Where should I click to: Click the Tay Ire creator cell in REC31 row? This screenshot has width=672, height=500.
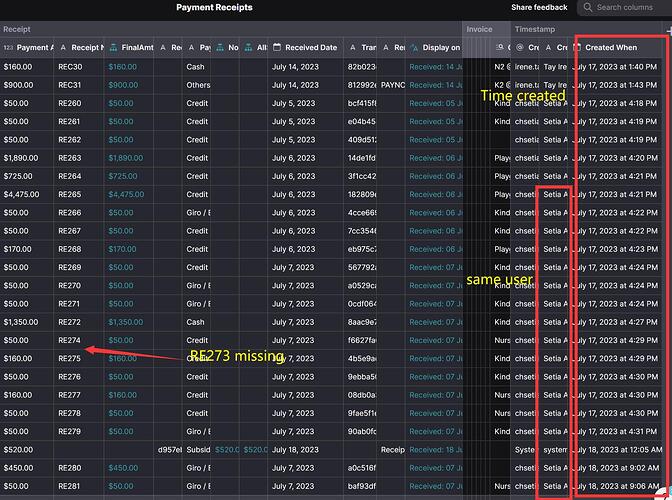pos(554,85)
